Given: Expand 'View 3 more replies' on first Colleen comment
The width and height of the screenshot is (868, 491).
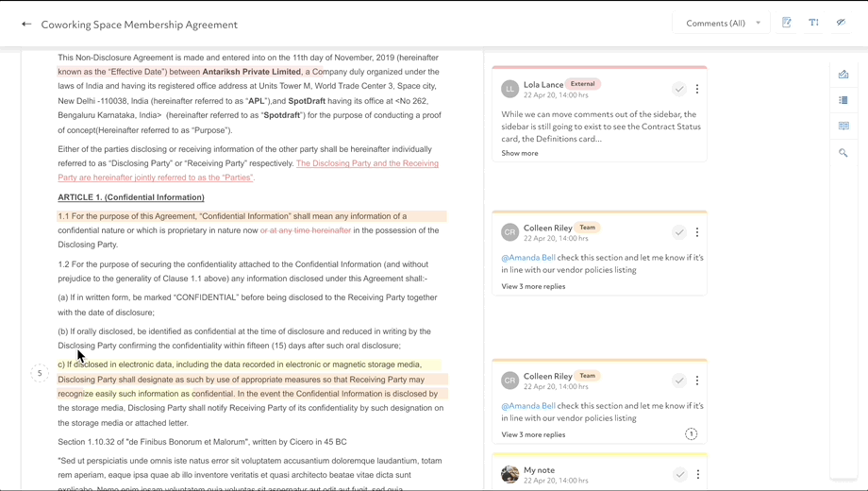Looking at the screenshot, I should click(533, 286).
